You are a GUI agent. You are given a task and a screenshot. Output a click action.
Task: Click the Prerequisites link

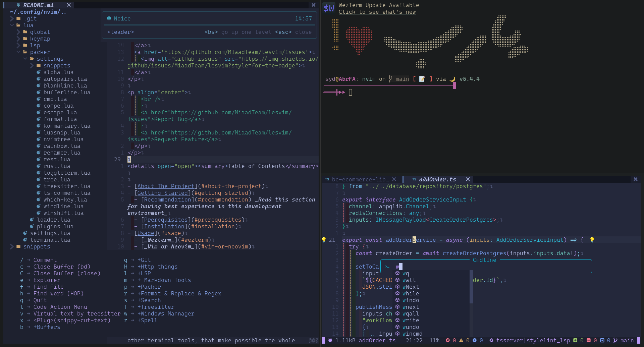click(166, 220)
